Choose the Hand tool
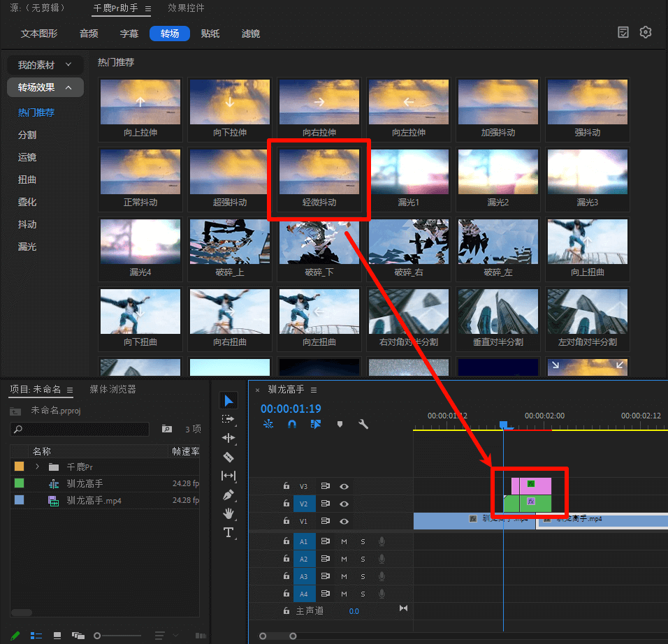 point(228,513)
